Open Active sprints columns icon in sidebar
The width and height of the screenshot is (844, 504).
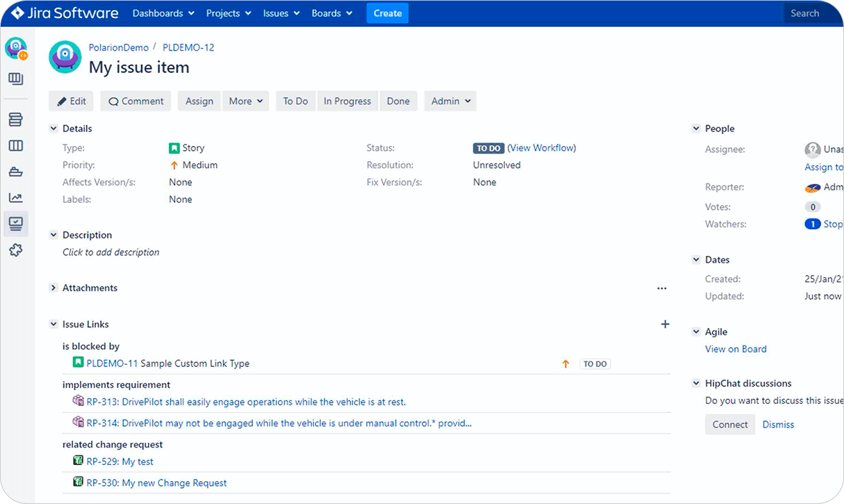[16, 146]
